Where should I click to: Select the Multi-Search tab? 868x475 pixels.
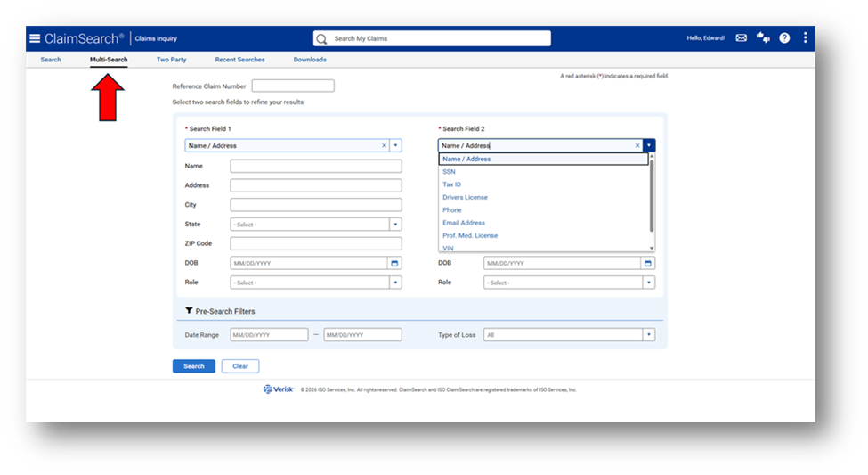(109, 60)
